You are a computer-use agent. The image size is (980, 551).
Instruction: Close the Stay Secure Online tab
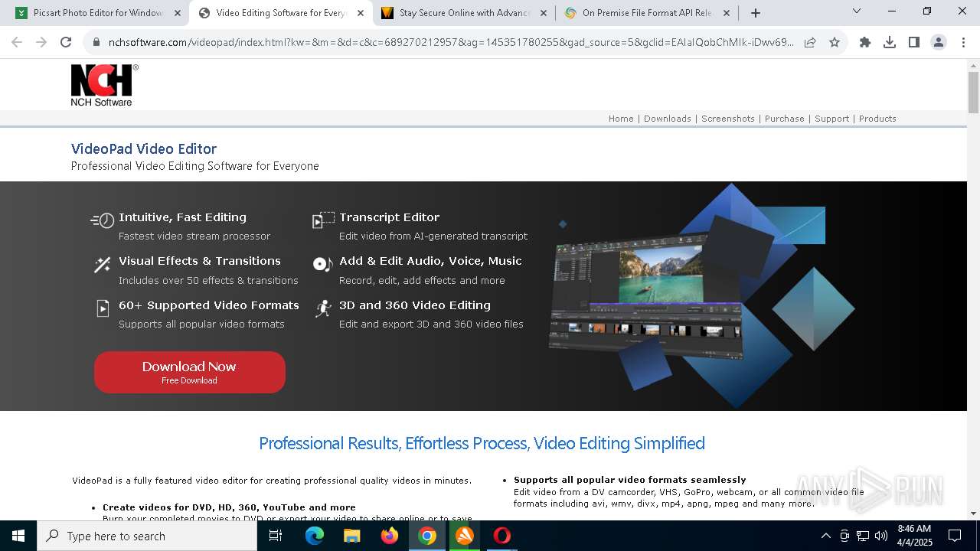[544, 13]
